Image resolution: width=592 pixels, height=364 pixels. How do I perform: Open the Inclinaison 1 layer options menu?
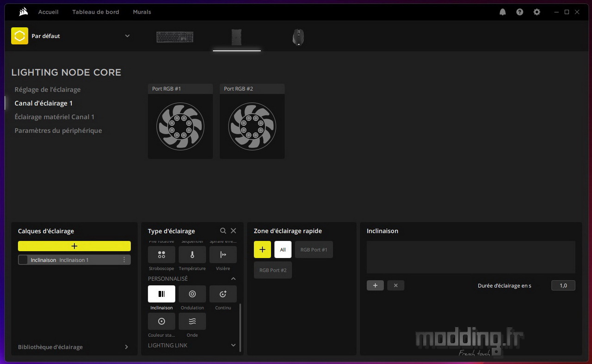point(124,260)
